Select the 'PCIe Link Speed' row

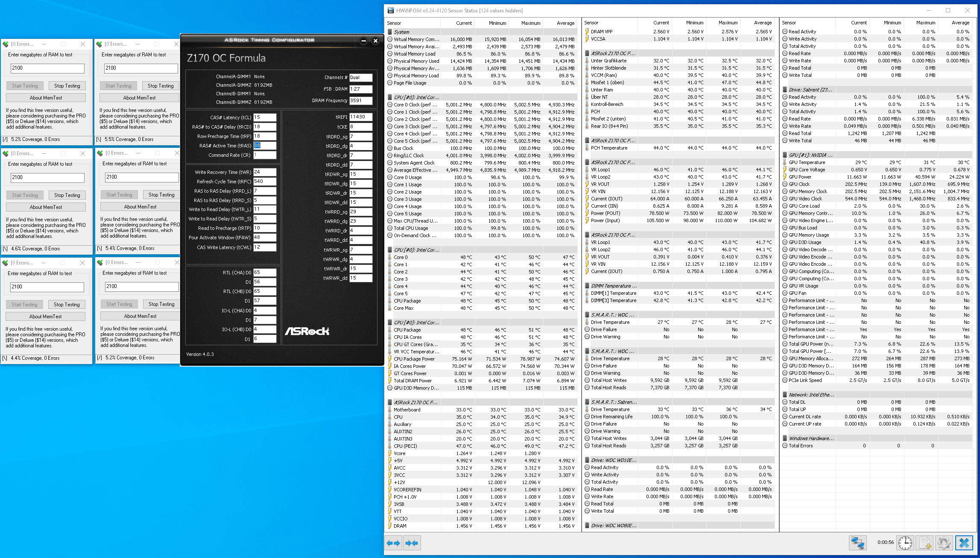coord(876,380)
